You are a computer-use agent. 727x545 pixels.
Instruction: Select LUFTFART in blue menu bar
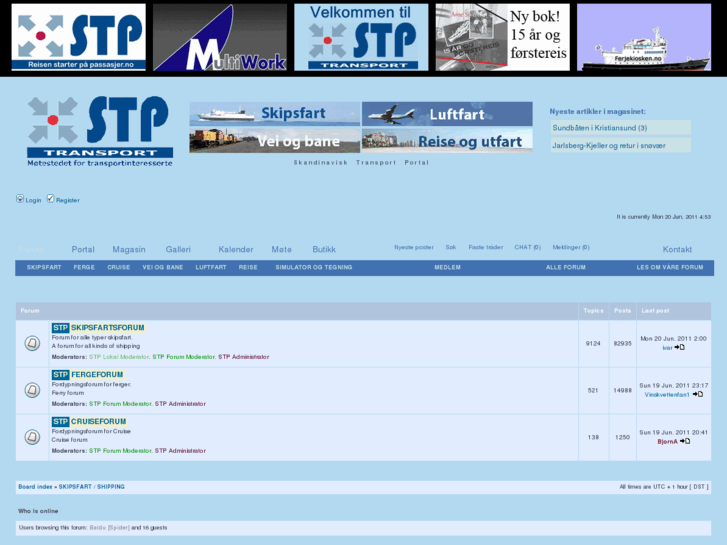click(211, 267)
